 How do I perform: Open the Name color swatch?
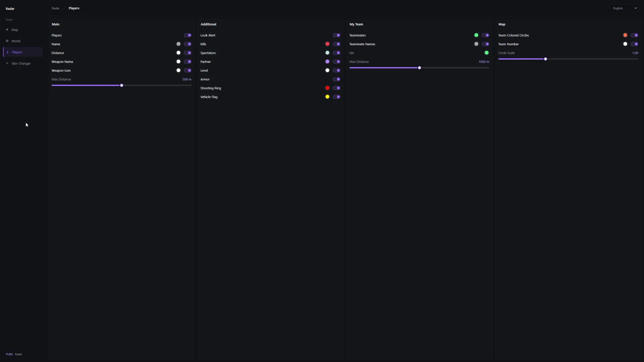click(178, 44)
